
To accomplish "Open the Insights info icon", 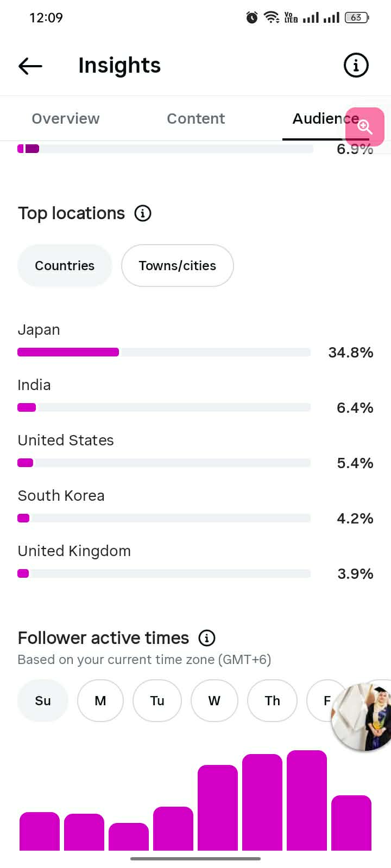I will pos(356,66).
